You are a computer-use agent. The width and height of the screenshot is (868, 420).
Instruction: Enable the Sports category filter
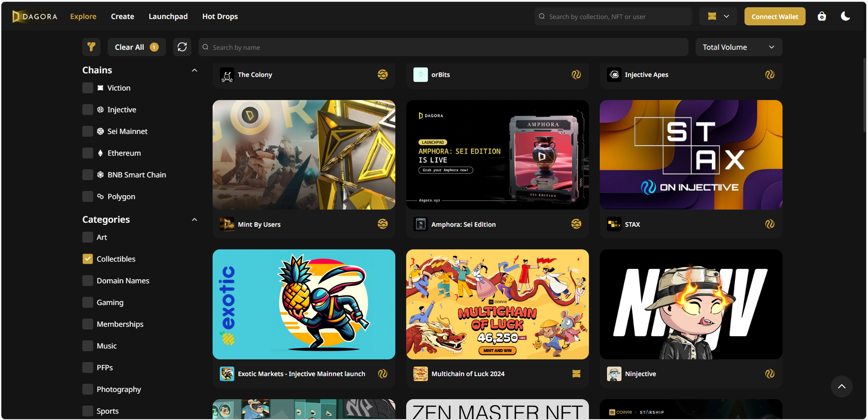88,411
